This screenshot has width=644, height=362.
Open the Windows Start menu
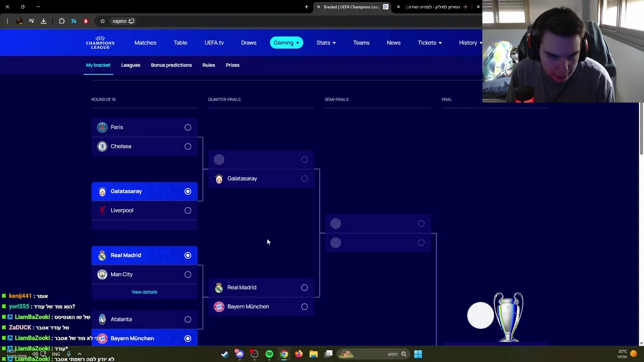pyautogui.click(x=418, y=354)
